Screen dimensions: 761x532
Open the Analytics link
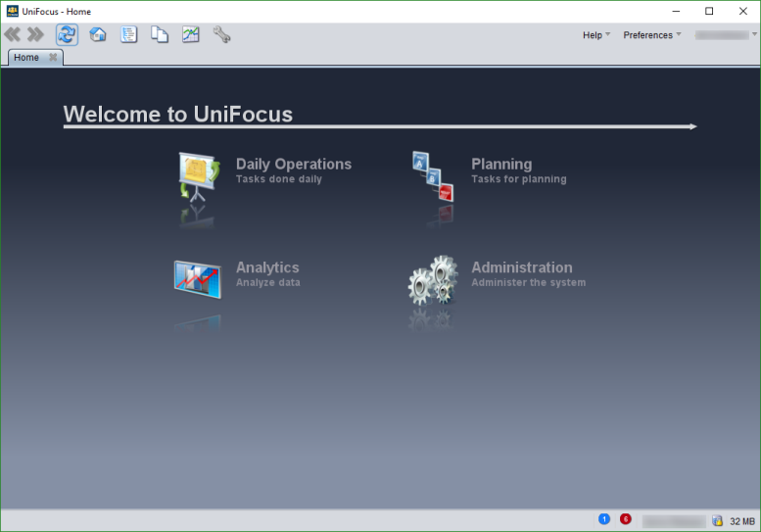(x=267, y=267)
